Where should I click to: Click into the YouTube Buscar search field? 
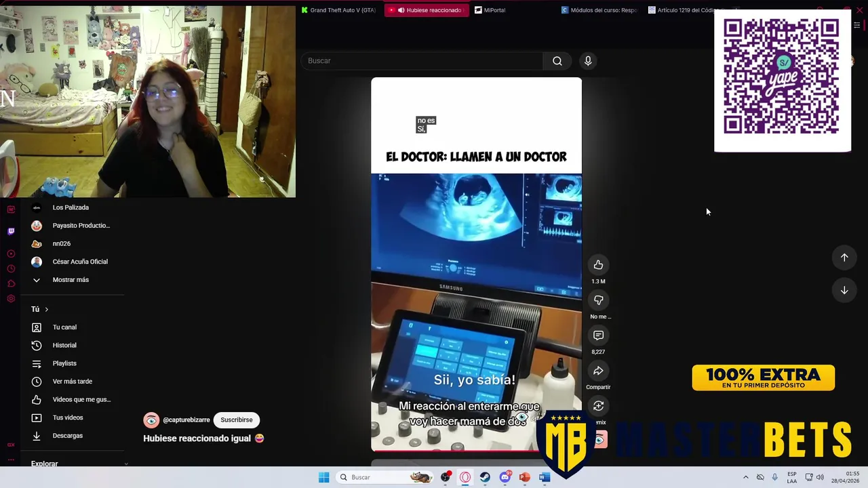pos(422,61)
